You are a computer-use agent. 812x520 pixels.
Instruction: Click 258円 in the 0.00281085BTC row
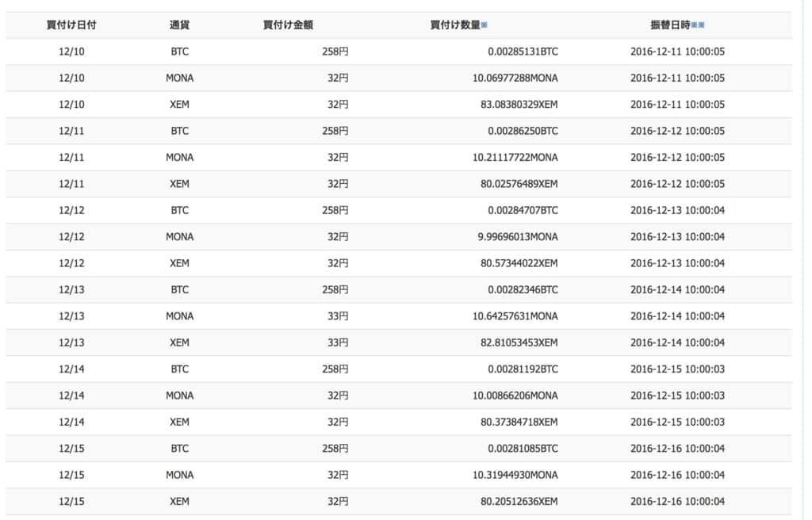click(335, 449)
